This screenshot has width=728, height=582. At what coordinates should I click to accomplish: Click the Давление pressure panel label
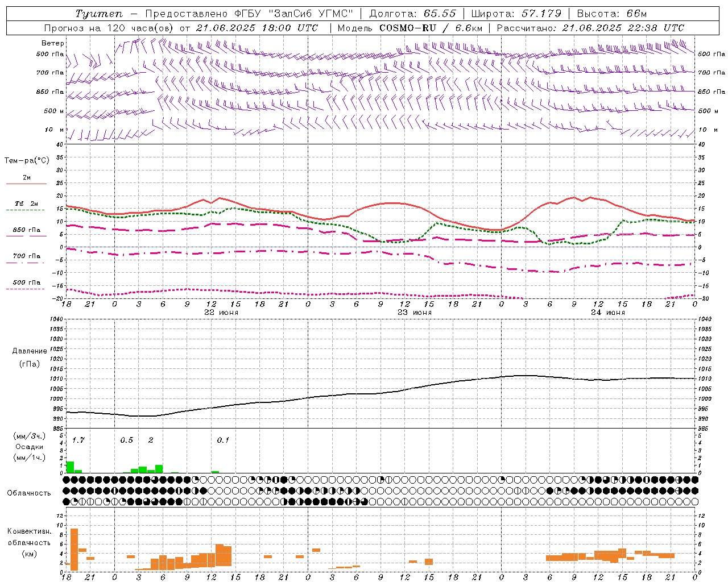[30, 351]
